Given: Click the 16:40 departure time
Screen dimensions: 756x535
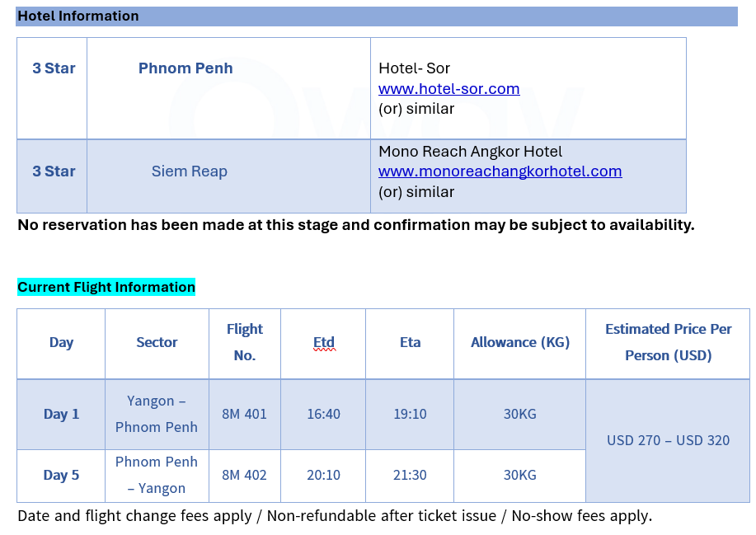Looking at the screenshot, I should pos(323,414).
